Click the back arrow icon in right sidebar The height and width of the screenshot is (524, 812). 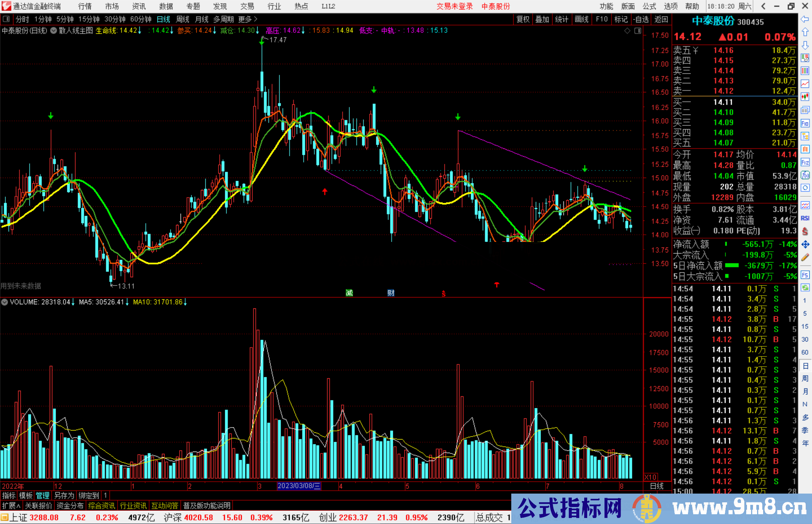tap(804, 19)
